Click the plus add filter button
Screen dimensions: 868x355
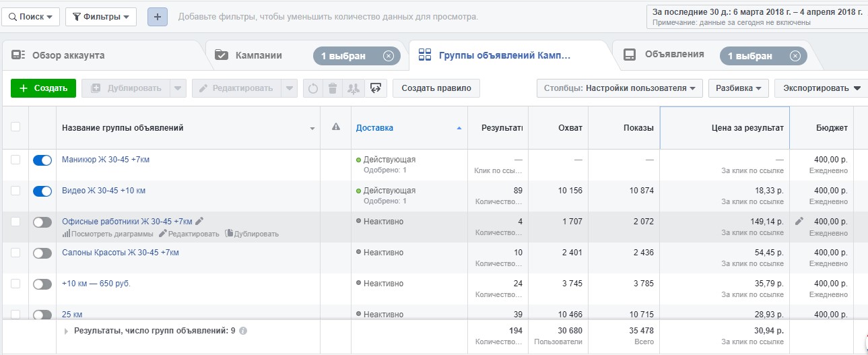158,17
